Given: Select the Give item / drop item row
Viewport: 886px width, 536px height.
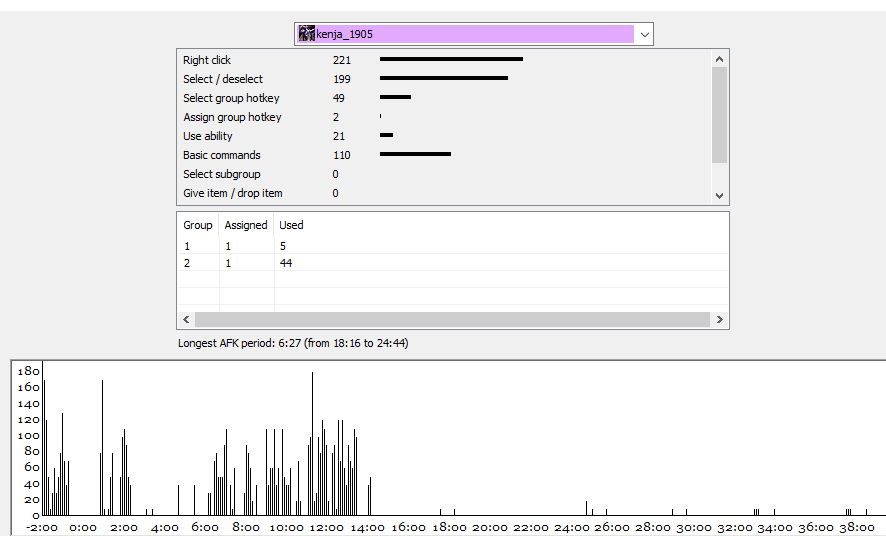Looking at the screenshot, I should tap(444, 193).
